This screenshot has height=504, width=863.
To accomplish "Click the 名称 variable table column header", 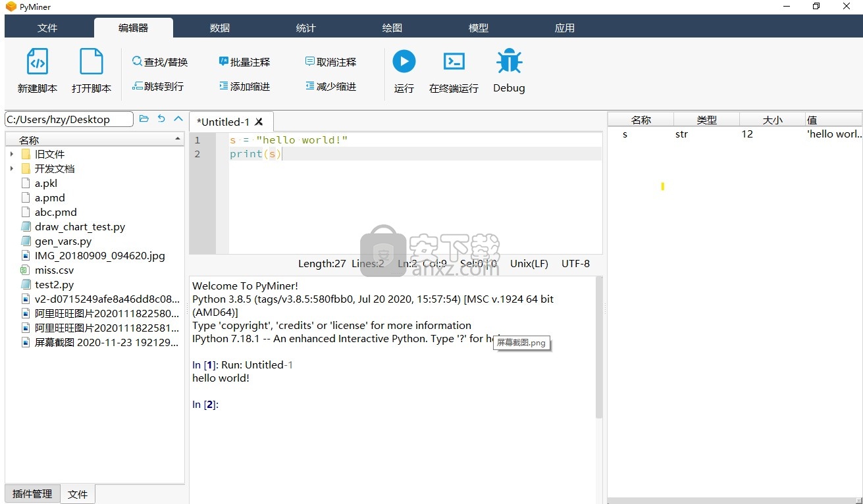I will pyautogui.click(x=641, y=120).
